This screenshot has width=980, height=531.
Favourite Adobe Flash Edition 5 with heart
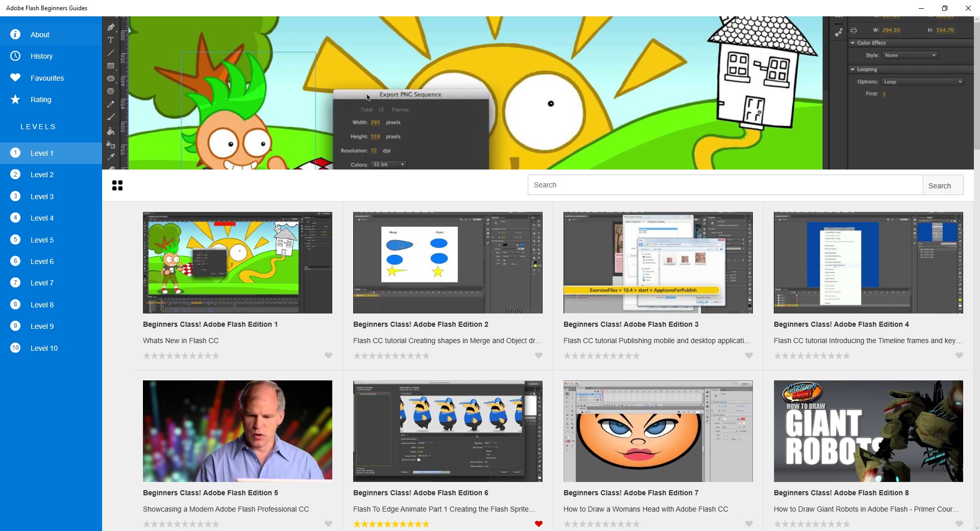tap(328, 524)
